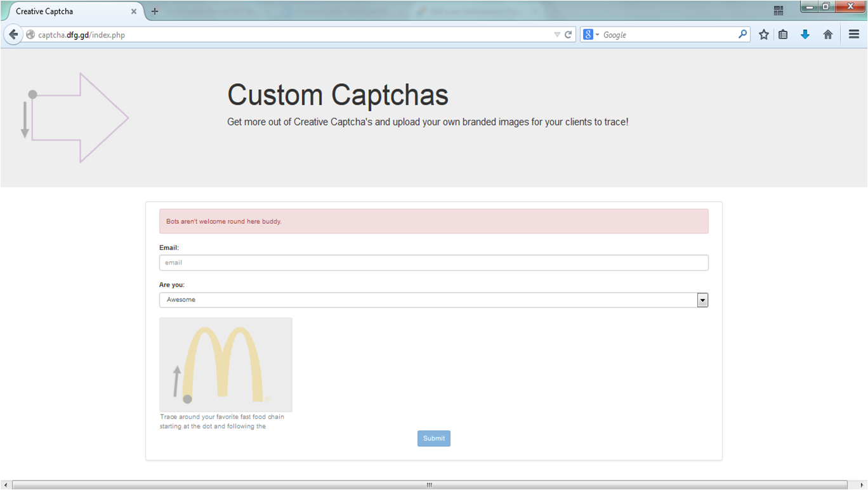Viewport: 868px width, 490px height.
Task: Close the Creative Captcha tab
Action: coord(134,11)
